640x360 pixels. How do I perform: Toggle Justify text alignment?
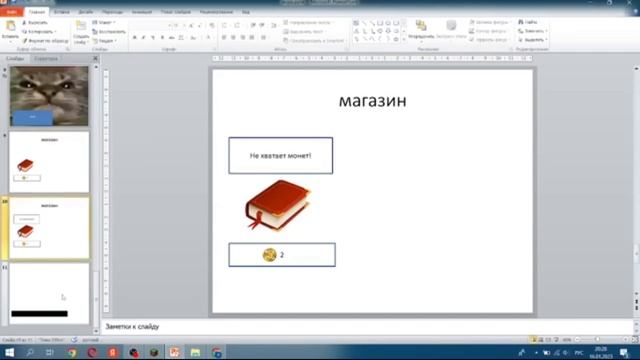click(252, 38)
